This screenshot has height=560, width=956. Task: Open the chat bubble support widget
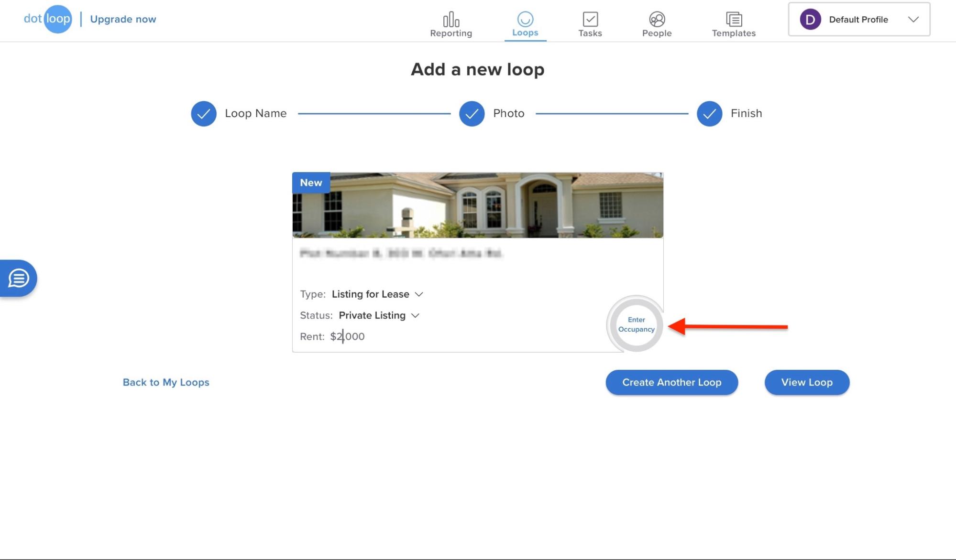click(x=18, y=278)
